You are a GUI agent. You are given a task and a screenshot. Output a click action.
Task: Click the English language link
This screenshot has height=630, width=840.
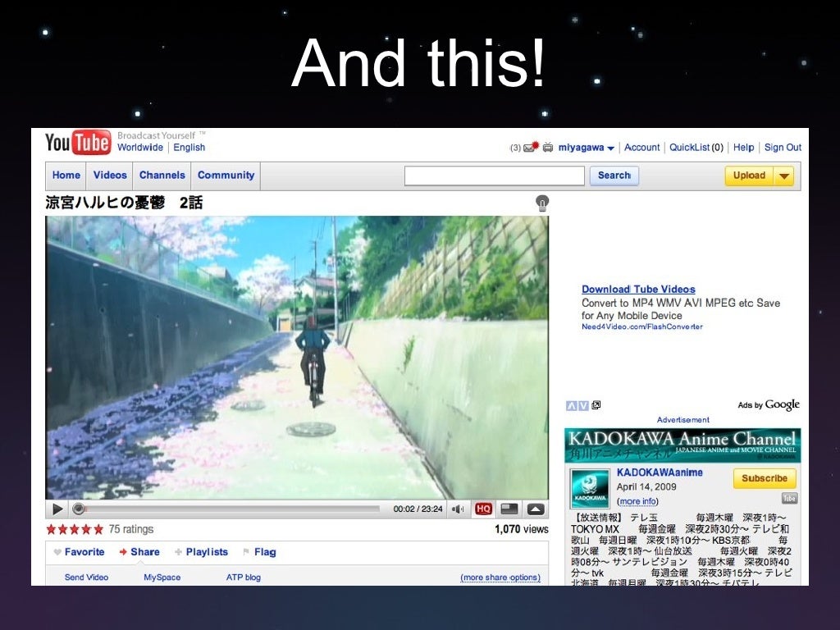point(189,148)
